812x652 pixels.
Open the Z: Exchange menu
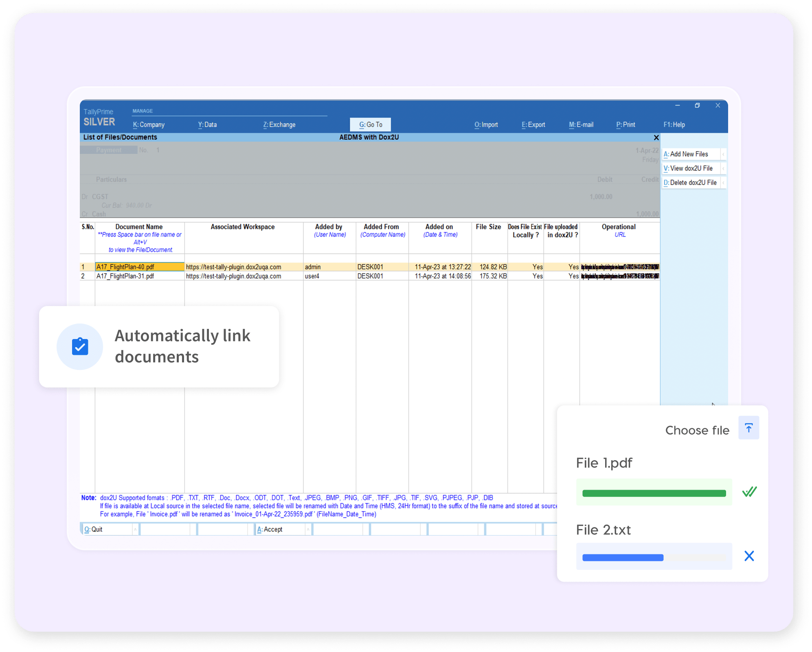pyautogui.click(x=279, y=125)
